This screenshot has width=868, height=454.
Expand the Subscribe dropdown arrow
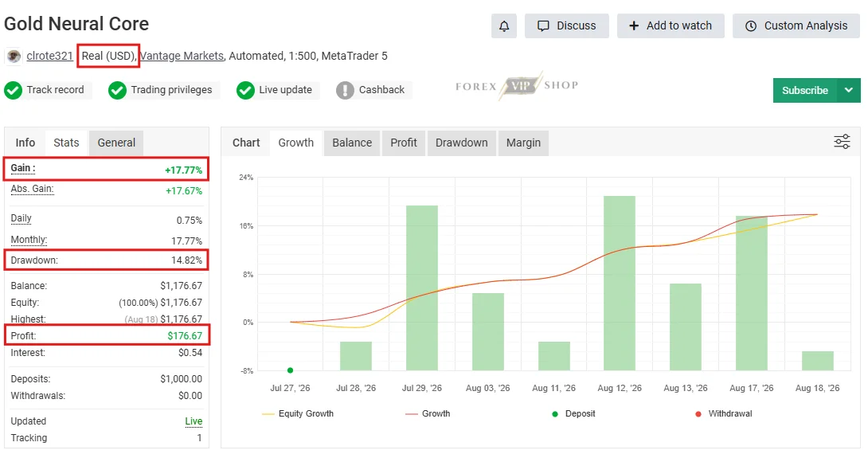(849, 90)
